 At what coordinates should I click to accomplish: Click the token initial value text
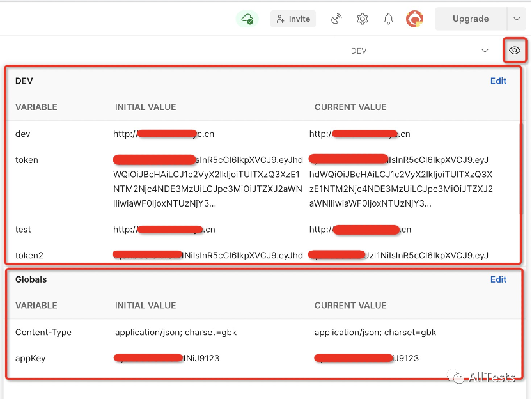208,182
